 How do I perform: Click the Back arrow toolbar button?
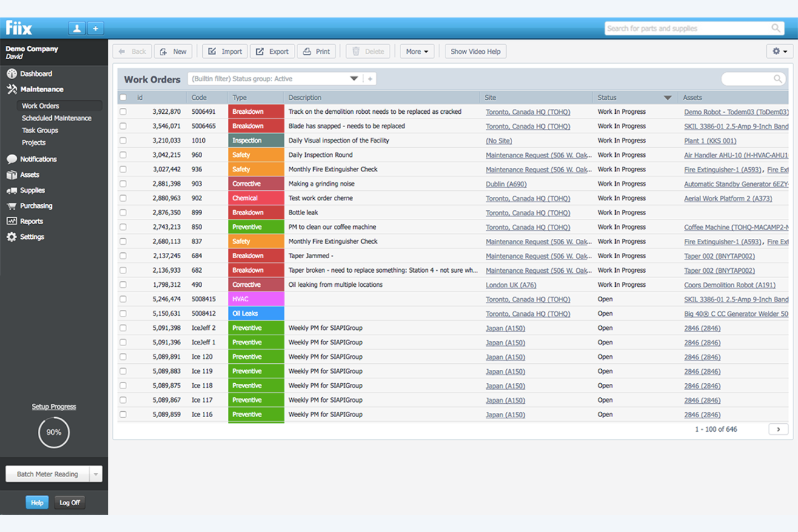[x=132, y=52]
